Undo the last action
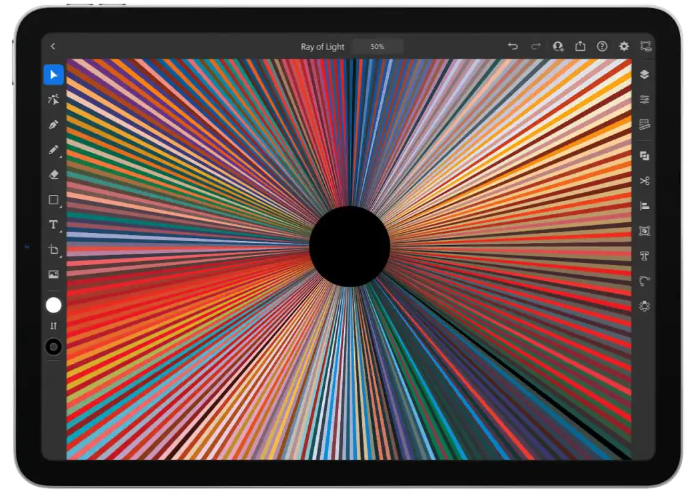 [x=513, y=46]
